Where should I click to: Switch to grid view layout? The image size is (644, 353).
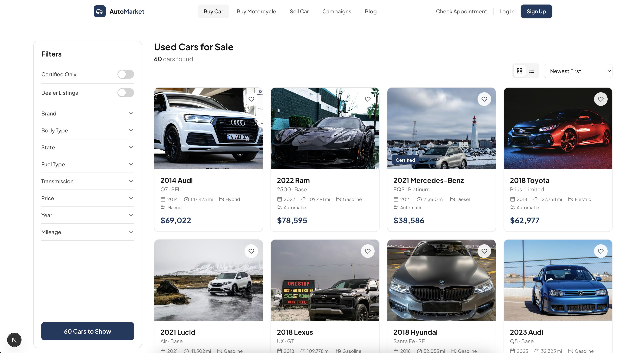[519, 71]
